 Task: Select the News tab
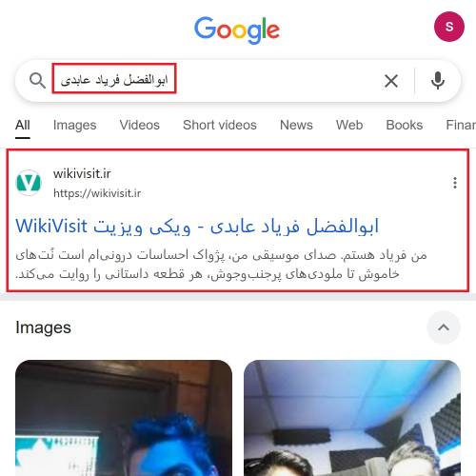pos(296,125)
